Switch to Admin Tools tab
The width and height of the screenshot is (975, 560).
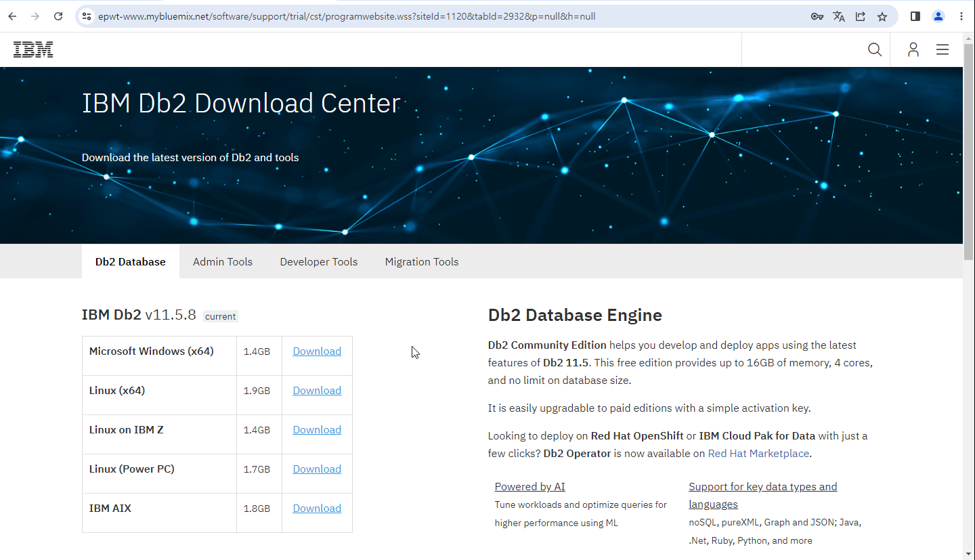click(223, 261)
